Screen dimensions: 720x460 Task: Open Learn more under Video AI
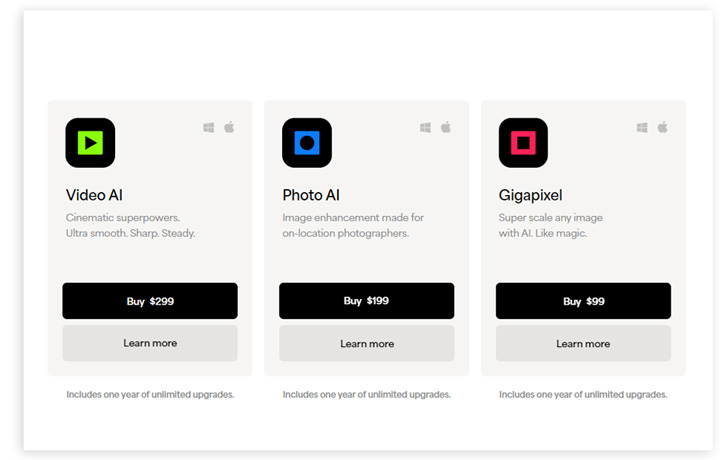pos(150,343)
